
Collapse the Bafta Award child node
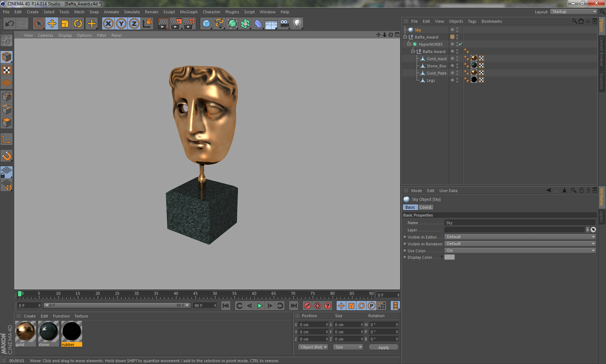click(413, 52)
